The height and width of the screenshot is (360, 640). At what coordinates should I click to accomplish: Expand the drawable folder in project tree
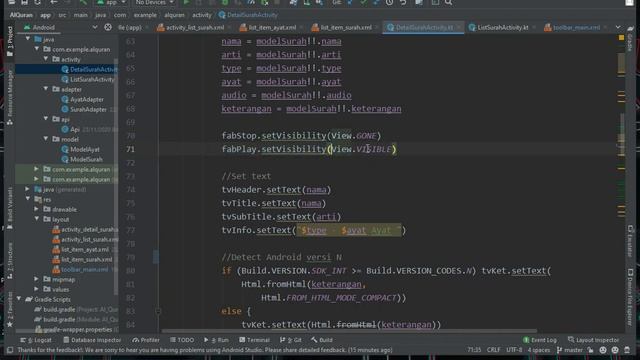point(36,209)
